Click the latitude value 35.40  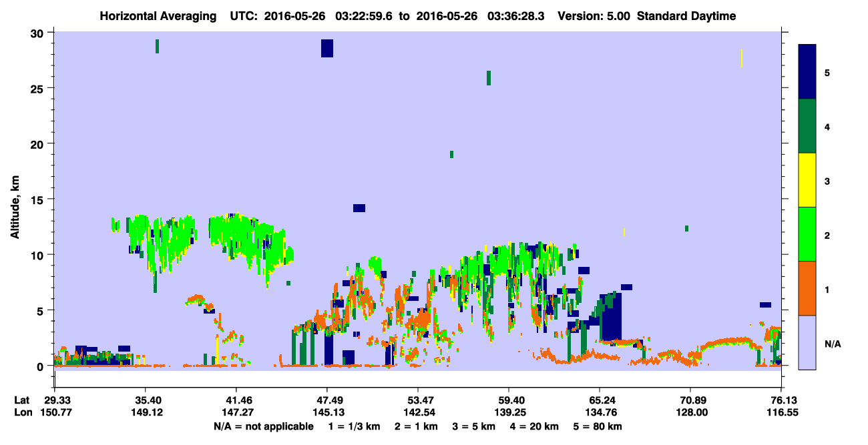(x=146, y=400)
